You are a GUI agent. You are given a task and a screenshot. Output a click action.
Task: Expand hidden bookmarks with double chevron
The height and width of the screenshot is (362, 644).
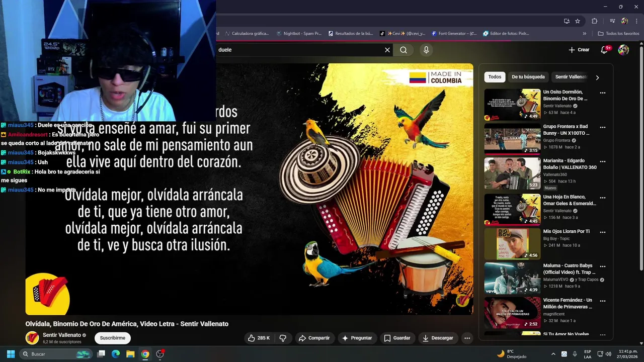tap(584, 34)
